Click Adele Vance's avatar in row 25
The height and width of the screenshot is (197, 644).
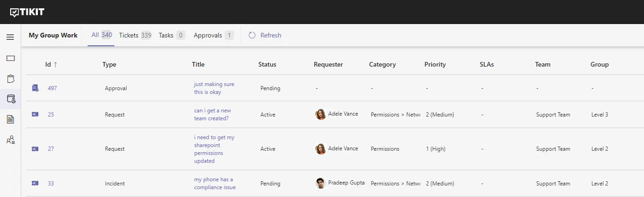click(x=321, y=114)
